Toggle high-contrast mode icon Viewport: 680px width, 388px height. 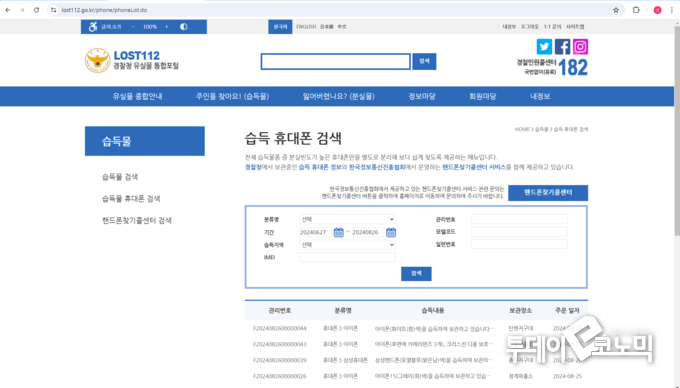tap(183, 27)
